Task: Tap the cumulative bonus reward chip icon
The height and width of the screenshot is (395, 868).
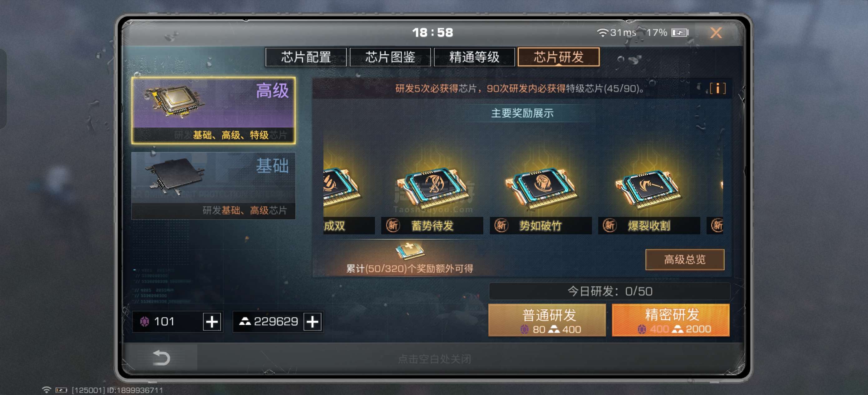Action: click(410, 251)
